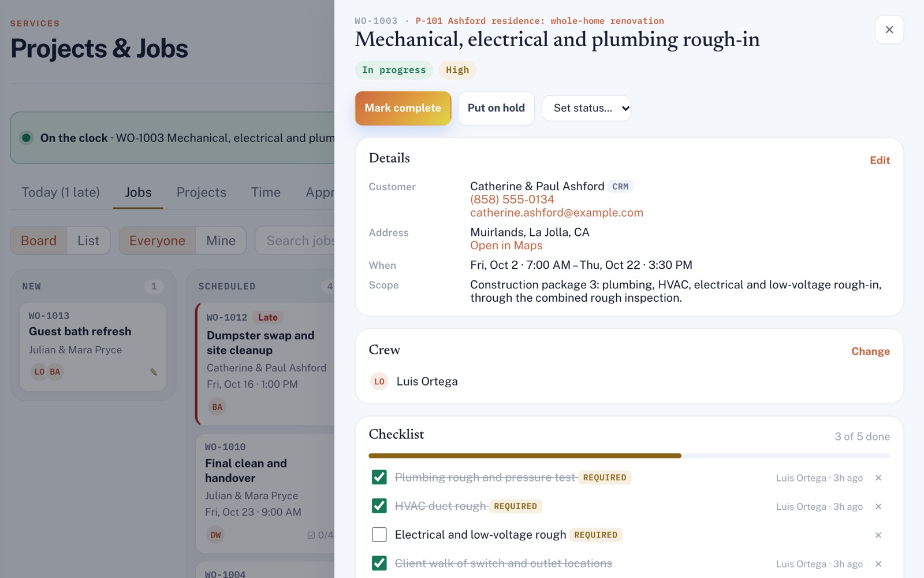Click the green On the clock indicator dot
Viewport: 924px width, 578px height.
(x=26, y=138)
